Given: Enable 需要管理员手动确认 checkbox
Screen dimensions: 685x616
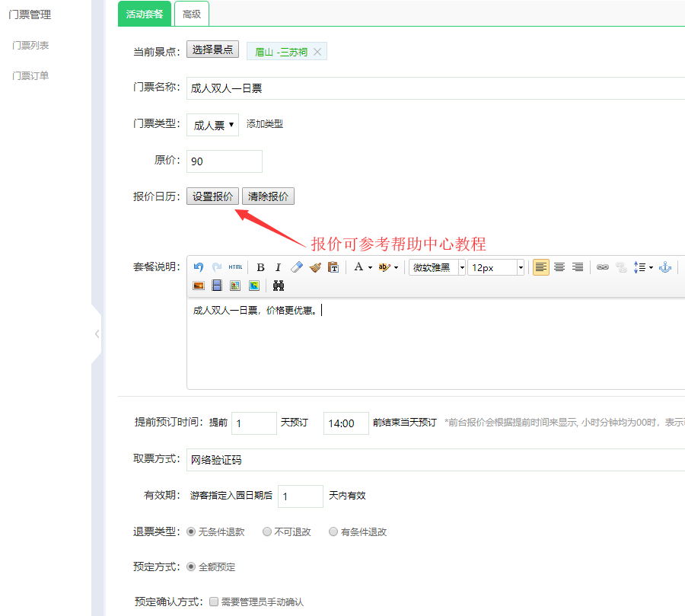Looking at the screenshot, I should click(x=214, y=602).
